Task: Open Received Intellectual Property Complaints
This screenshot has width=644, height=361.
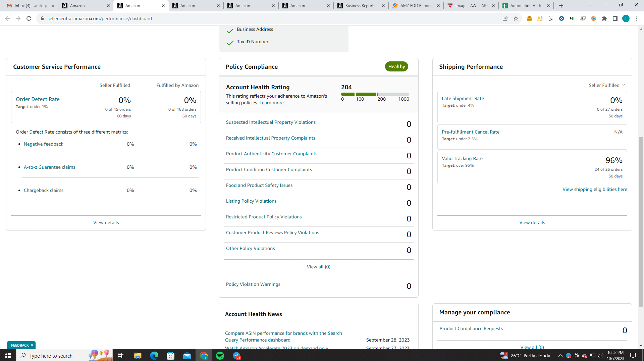Action: coord(270,138)
